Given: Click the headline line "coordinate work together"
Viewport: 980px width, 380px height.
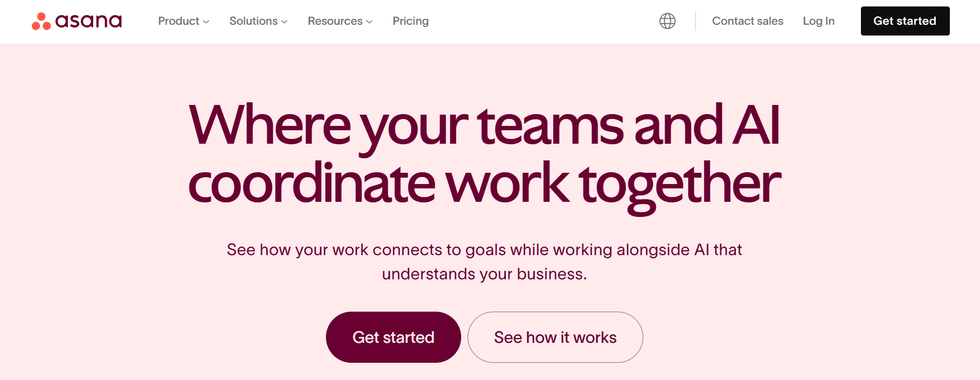Looking at the screenshot, I should click(x=484, y=184).
